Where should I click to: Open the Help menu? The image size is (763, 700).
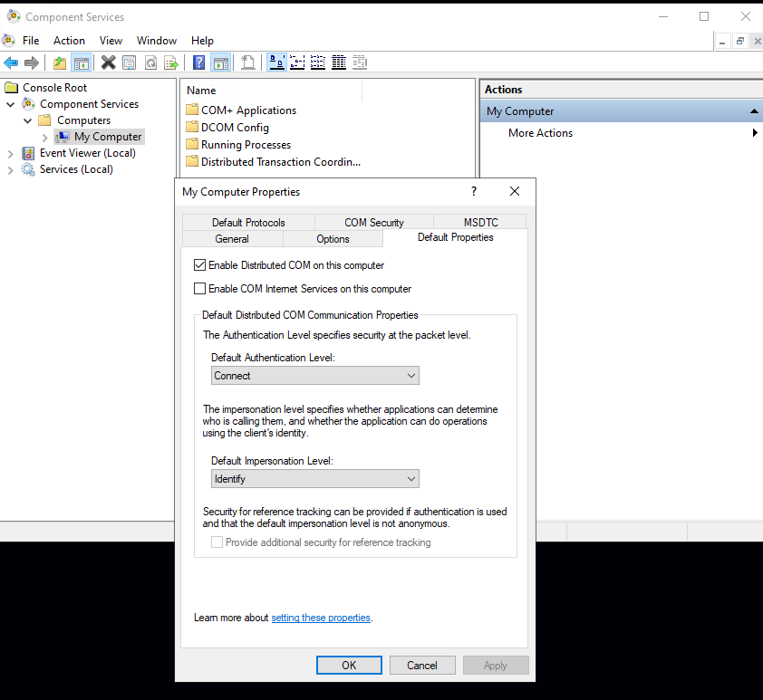[202, 41]
